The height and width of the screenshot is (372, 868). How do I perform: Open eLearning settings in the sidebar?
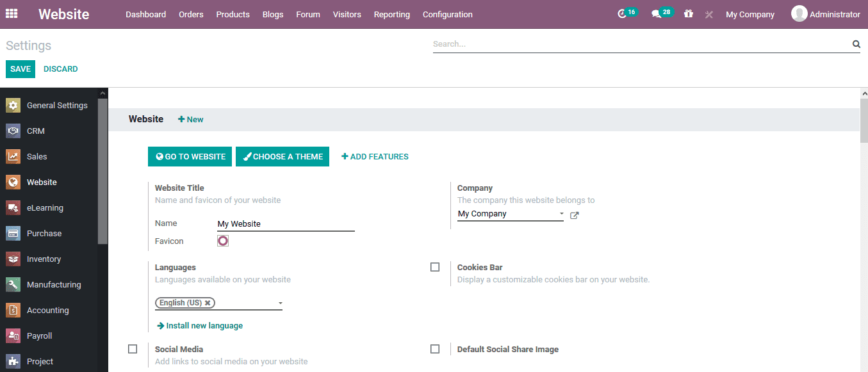(x=45, y=207)
